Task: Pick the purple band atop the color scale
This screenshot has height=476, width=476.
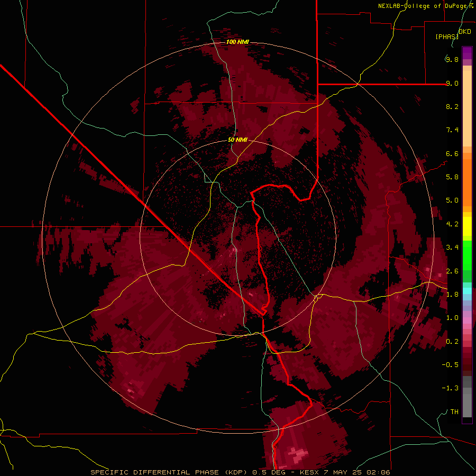Action: tap(467, 53)
